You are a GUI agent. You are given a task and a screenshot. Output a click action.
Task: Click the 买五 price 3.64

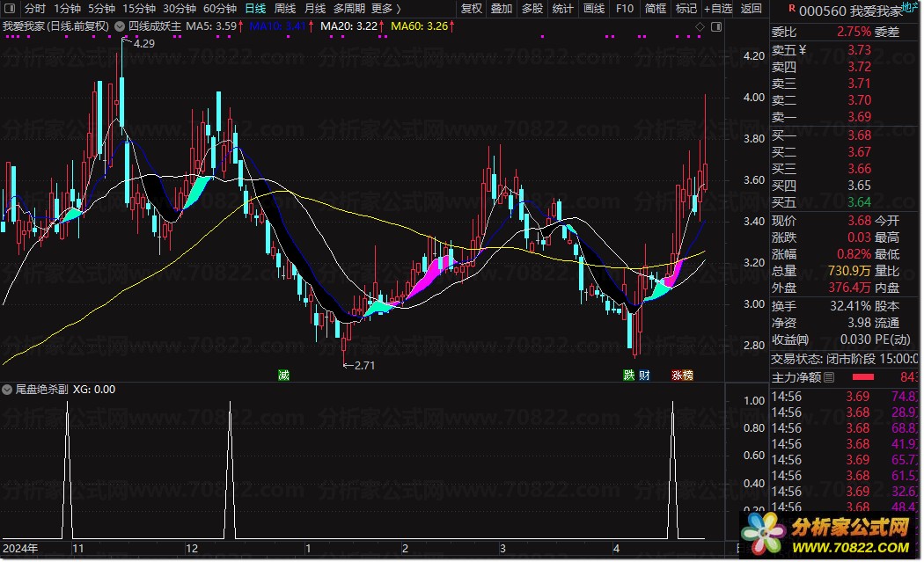(x=859, y=202)
